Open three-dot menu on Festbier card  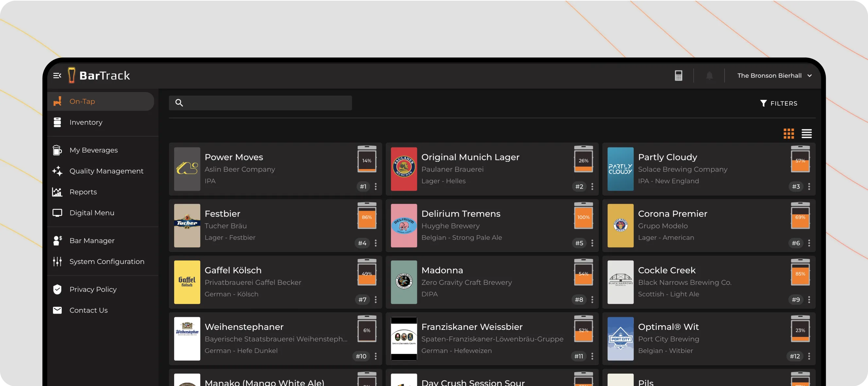point(376,243)
